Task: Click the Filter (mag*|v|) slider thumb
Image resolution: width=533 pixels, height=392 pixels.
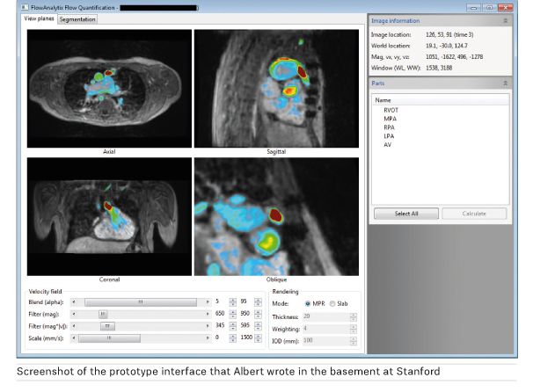Action: tap(106, 325)
